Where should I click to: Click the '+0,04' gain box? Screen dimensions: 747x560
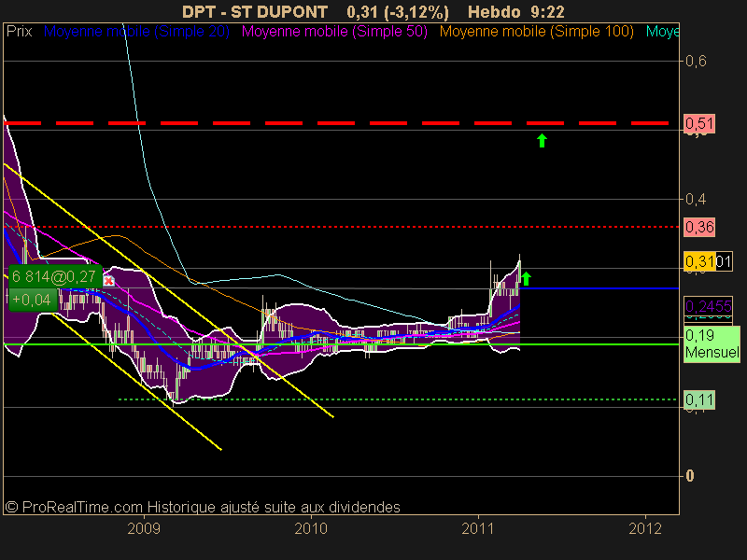click(x=32, y=300)
